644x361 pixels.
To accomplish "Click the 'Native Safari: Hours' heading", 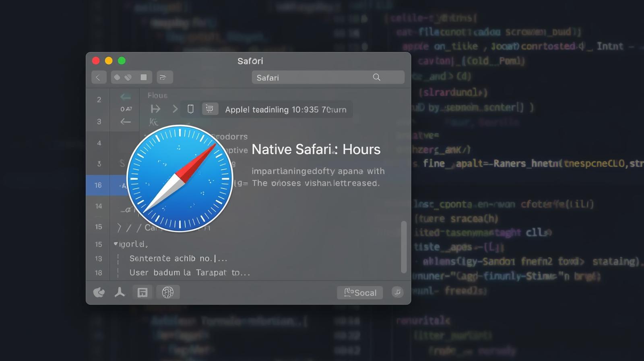I will coord(316,149).
